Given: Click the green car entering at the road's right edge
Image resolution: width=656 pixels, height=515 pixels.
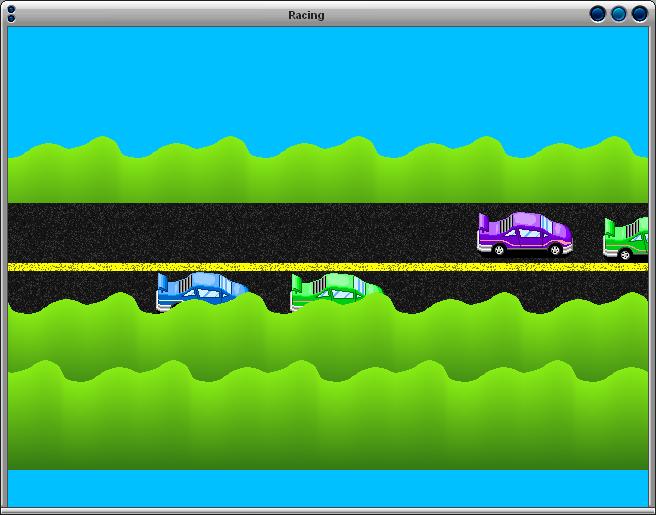Looking at the screenshot, I should [x=625, y=238].
